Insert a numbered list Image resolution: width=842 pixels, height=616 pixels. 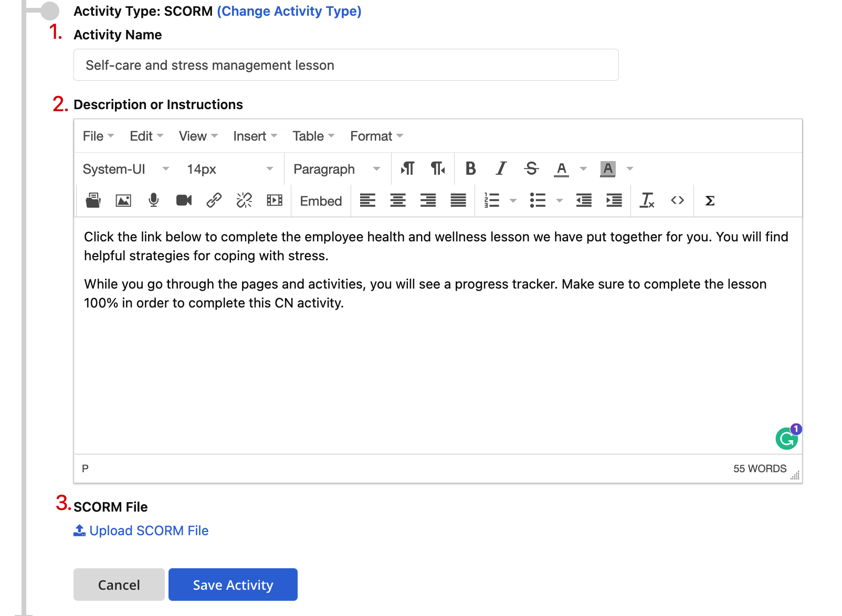pyautogui.click(x=492, y=200)
